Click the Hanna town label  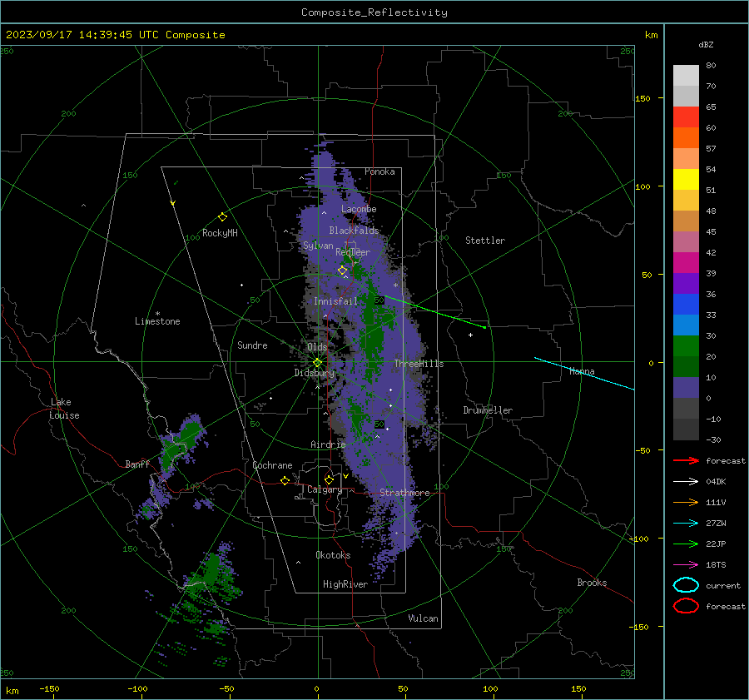tap(582, 371)
